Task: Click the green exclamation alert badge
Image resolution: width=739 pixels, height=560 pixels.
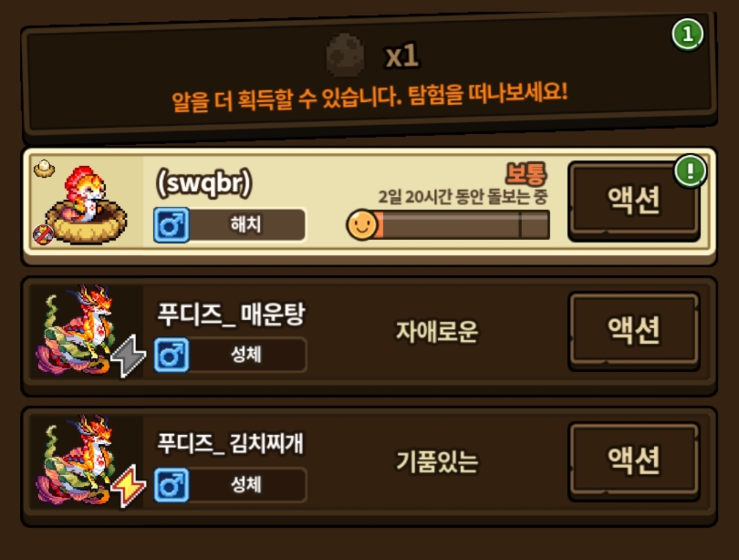Action: coord(690,170)
